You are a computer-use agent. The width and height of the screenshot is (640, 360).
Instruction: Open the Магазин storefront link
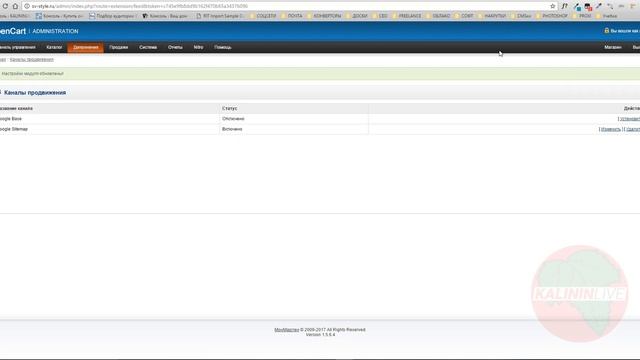[x=613, y=47]
